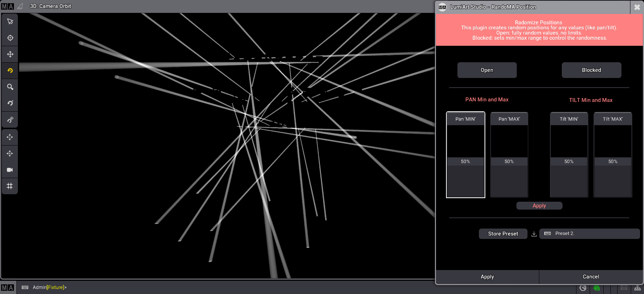The height and width of the screenshot is (294, 644).
Task: Open the green globe network status icon
Action: [x=596, y=288]
